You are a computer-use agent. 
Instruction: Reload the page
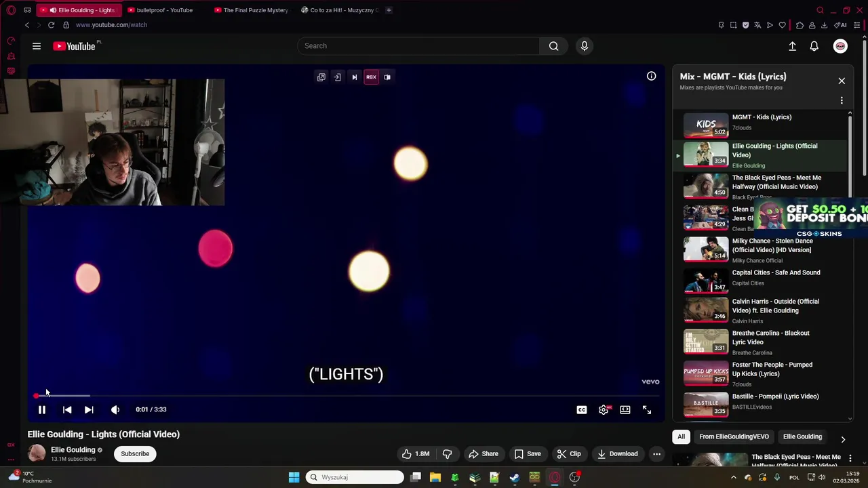[51, 25]
